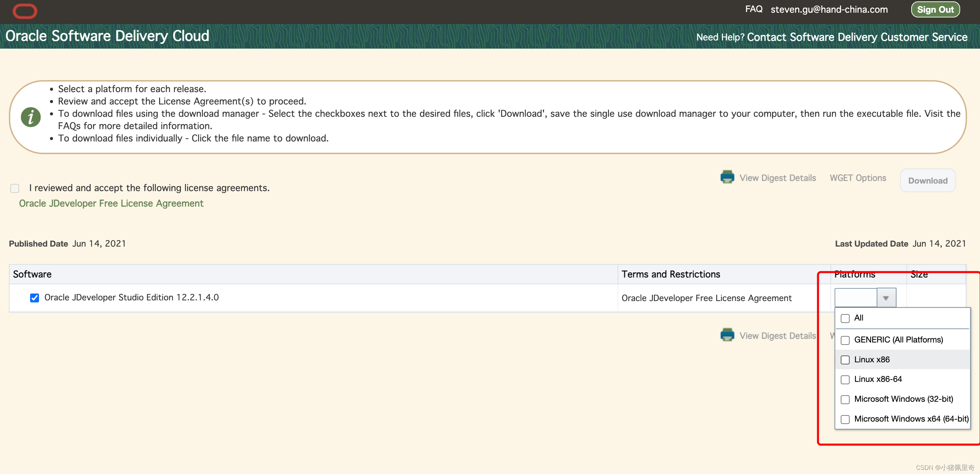The image size is (980, 474).
Task: Accept the license agreements checkbox
Action: pos(15,188)
